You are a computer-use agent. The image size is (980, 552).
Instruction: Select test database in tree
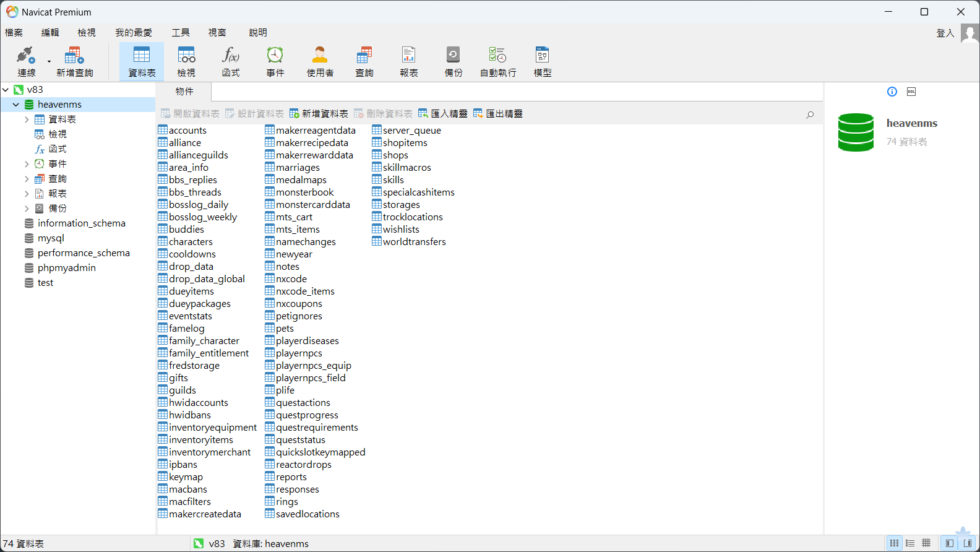pyautogui.click(x=45, y=283)
